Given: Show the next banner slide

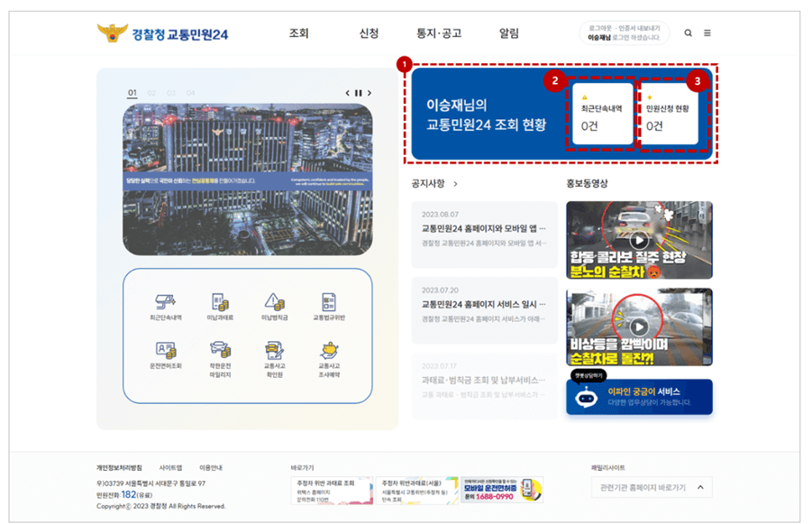Looking at the screenshot, I should tap(370, 93).
